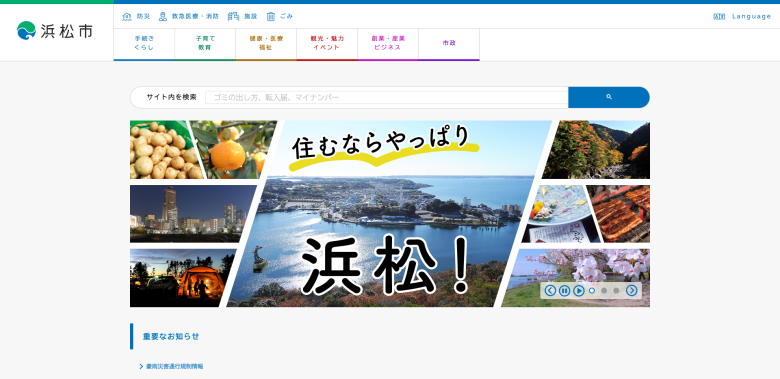Click the 浜松市 logo in the header
This screenshot has width=780, height=379.
click(54, 31)
